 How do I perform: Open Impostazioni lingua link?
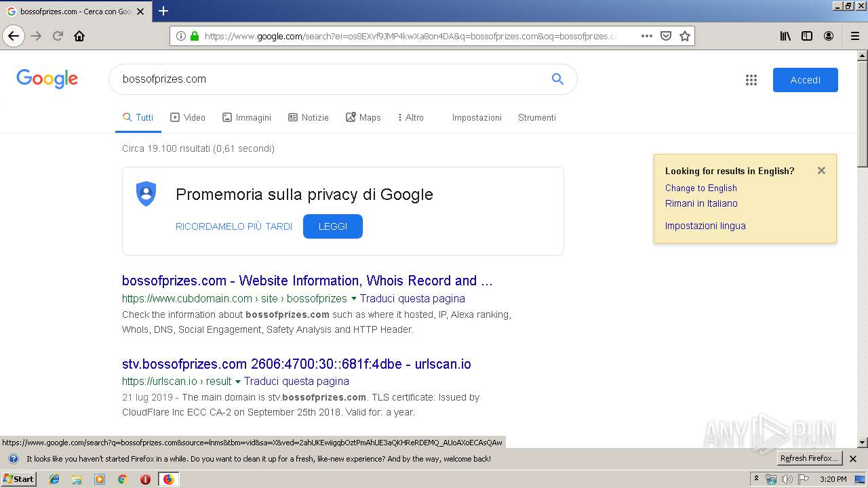(x=705, y=226)
